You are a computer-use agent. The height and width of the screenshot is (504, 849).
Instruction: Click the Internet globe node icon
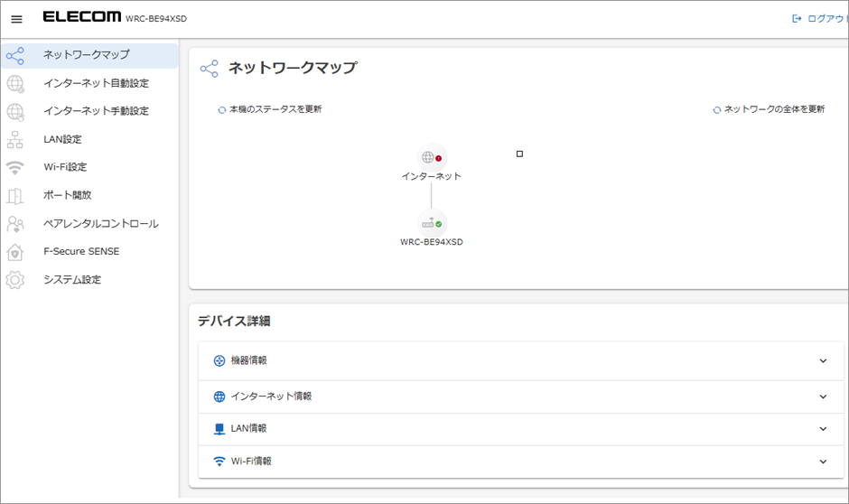click(x=431, y=157)
